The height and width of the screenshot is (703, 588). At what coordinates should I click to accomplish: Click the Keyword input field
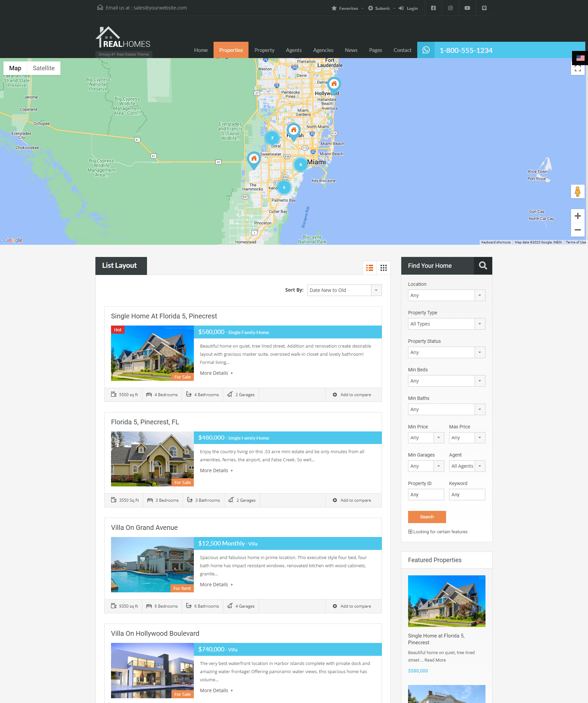click(x=467, y=495)
